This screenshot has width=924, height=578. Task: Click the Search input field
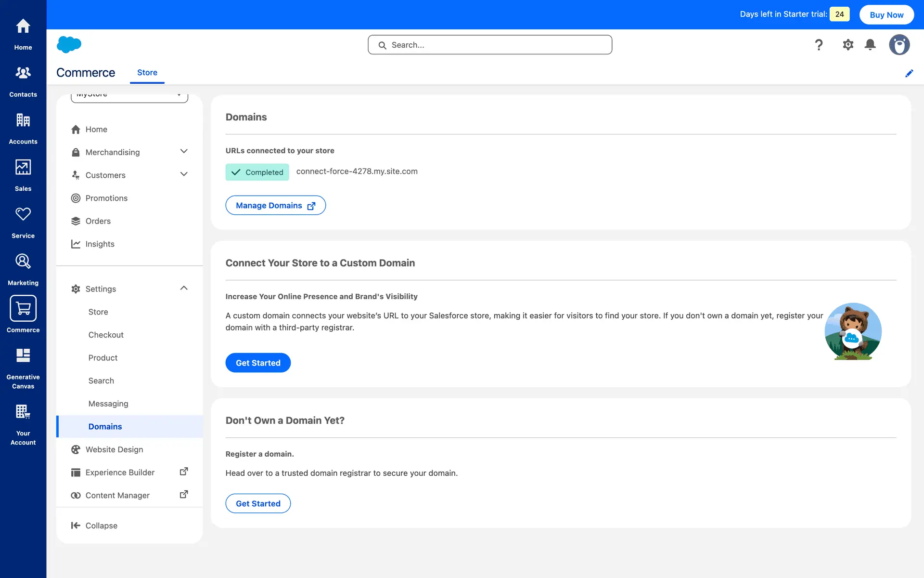tap(490, 45)
